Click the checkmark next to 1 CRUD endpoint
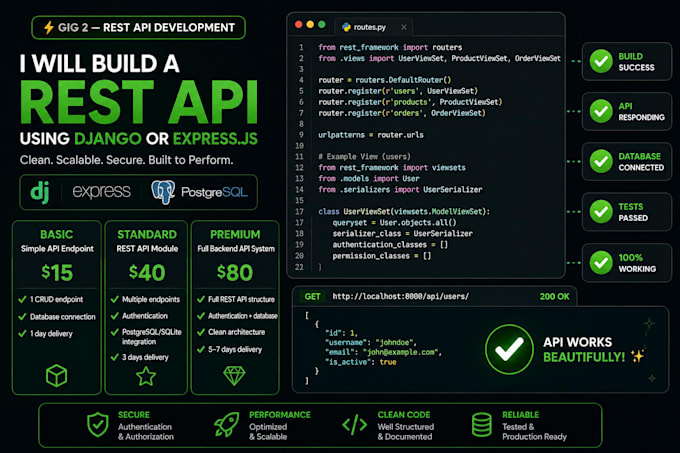The image size is (680, 453). point(22,300)
